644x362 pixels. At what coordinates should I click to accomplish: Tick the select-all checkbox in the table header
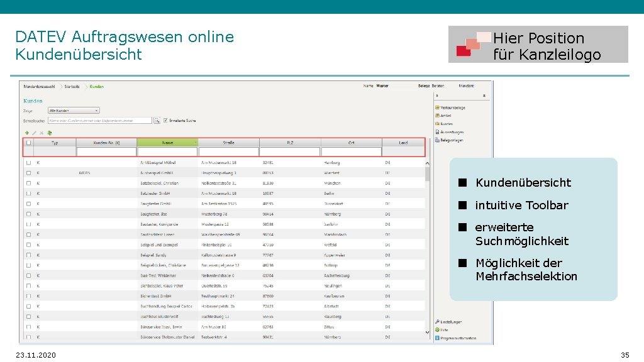coord(28,143)
